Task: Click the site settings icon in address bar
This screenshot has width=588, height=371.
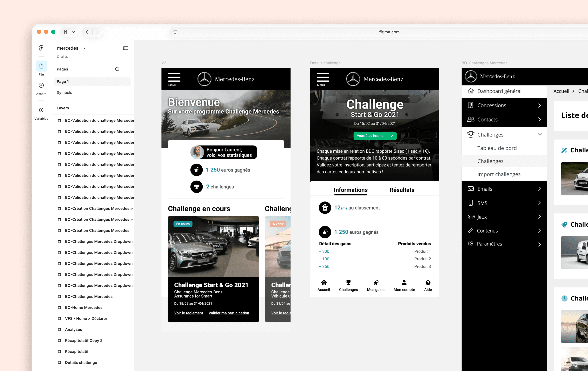Action: click(x=175, y=32)
